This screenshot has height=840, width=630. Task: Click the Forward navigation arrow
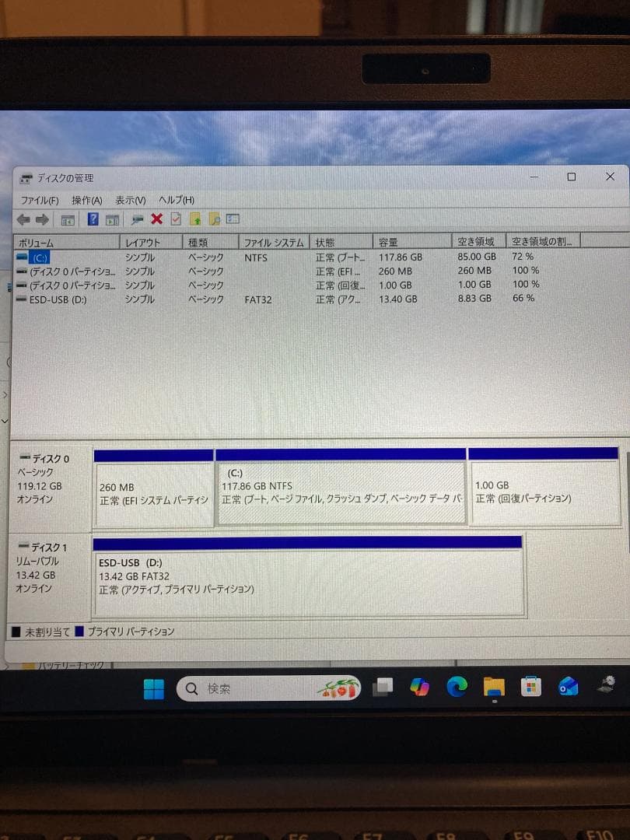click(x=41, y=219)
